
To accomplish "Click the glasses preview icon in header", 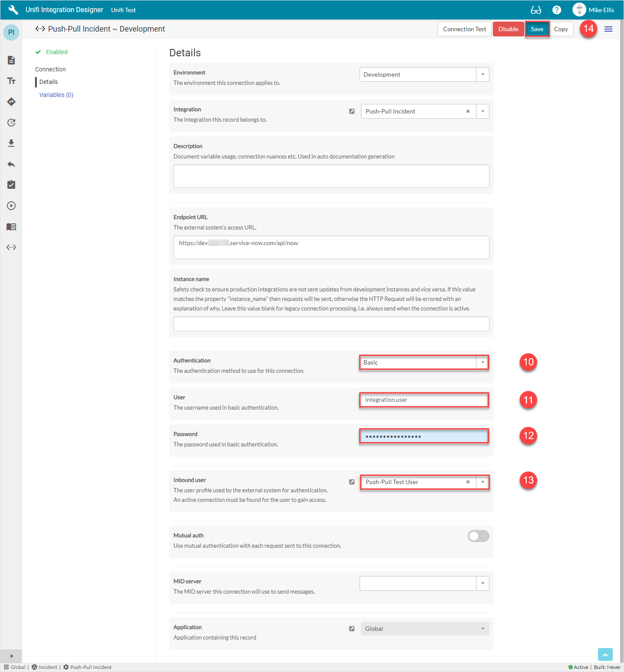I will pos(536,10).
